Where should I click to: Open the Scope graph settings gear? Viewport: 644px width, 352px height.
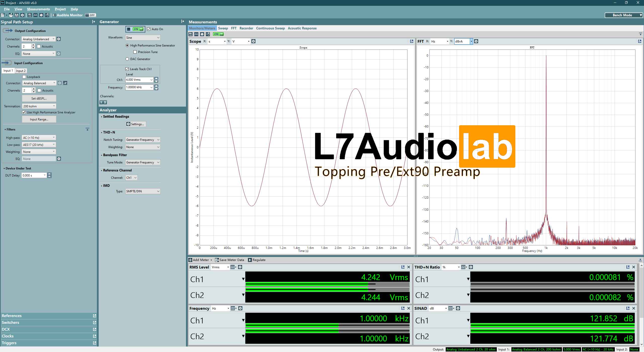[x=253, y=41]
